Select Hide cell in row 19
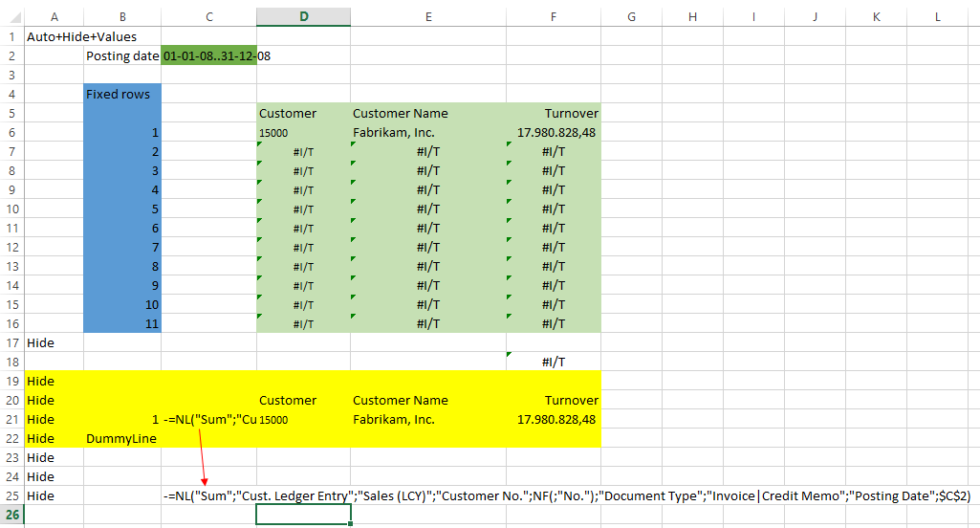980x528 pixels. (x=54, y=381)
